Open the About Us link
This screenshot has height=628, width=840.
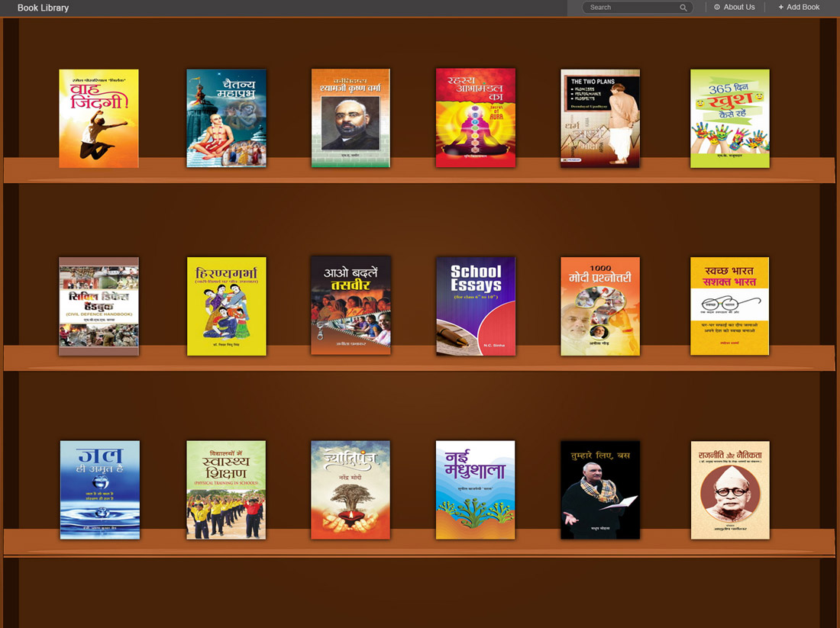734,8
